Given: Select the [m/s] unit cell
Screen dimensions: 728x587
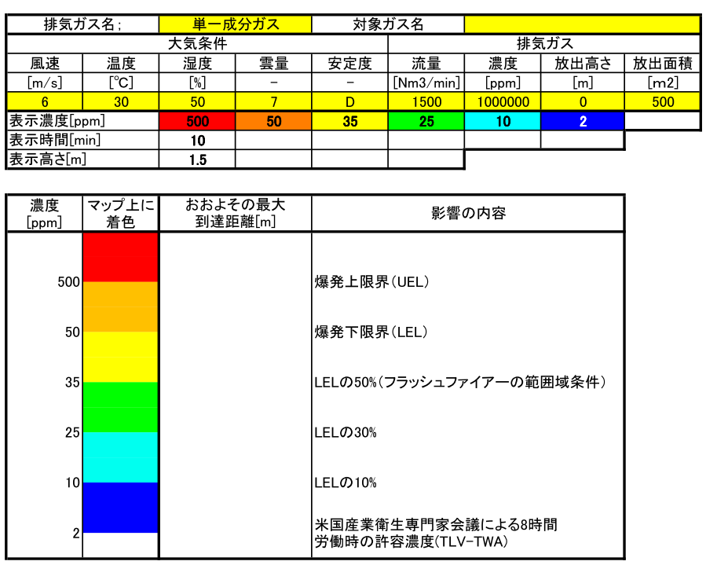Looking at the screenshot, I should (x=45, y=83).
